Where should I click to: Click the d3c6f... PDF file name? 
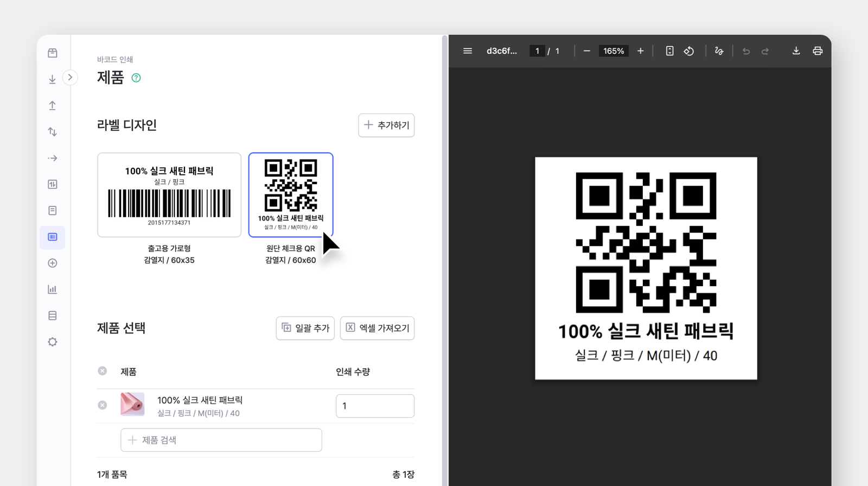502,51
